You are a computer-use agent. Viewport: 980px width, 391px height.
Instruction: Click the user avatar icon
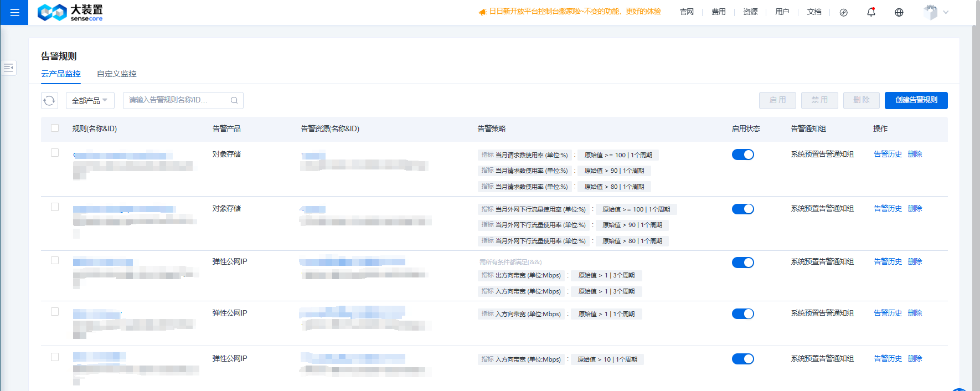point(930,12)
